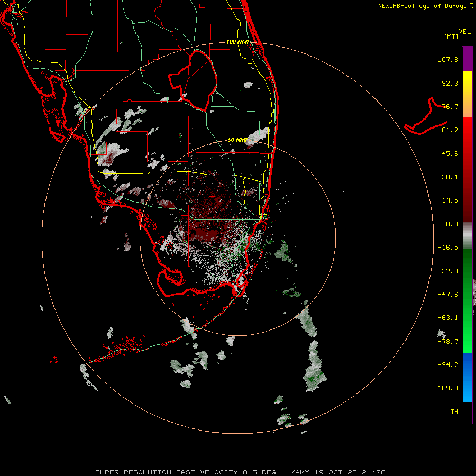Select the -63.1 scale value
Image resolution: width=476 pixels, height=476 pixels.
point(448,318)
